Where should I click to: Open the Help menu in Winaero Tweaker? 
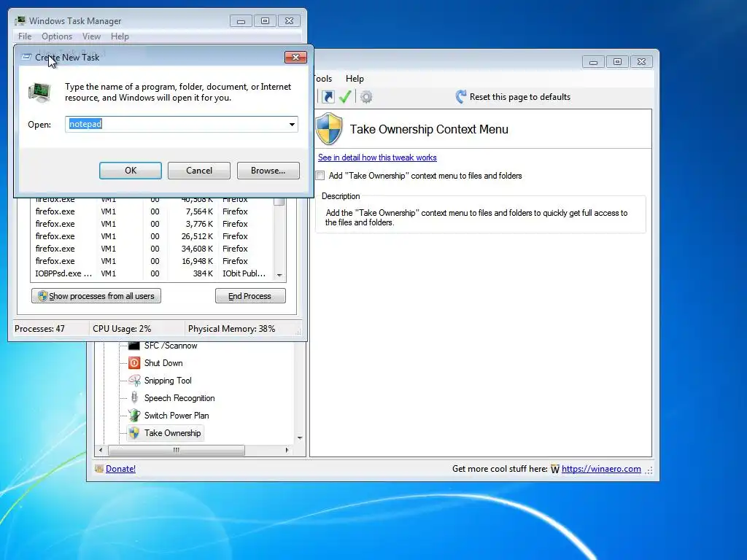tap(355, 79)
